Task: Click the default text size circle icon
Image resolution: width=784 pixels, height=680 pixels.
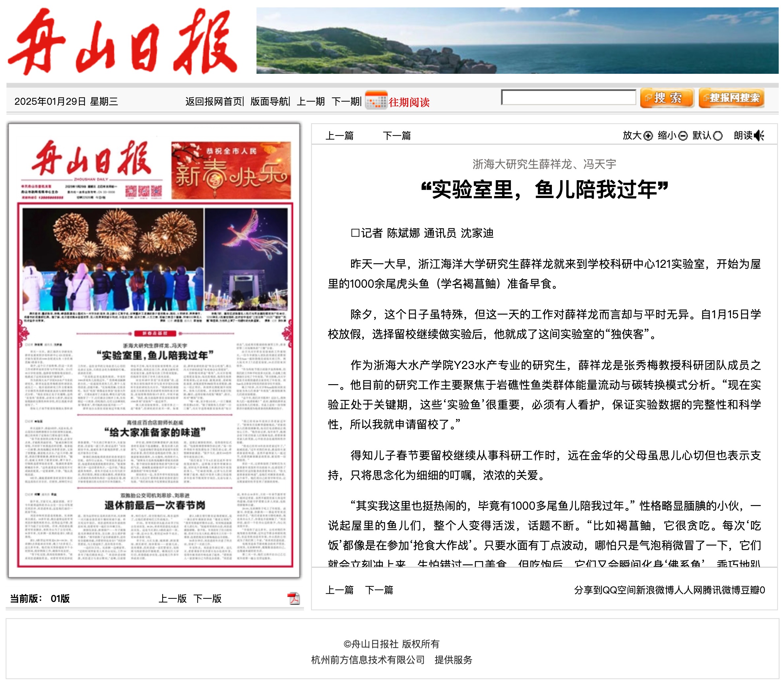Action: 717,136
